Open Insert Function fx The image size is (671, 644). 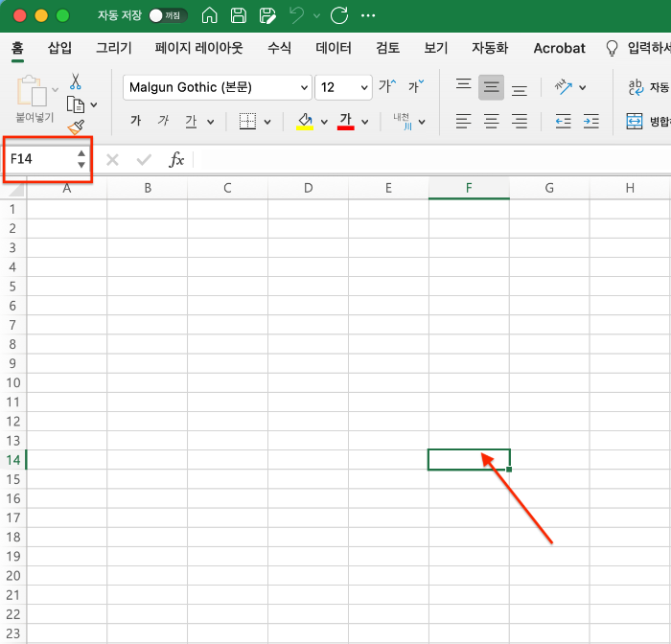pos(176,160)
